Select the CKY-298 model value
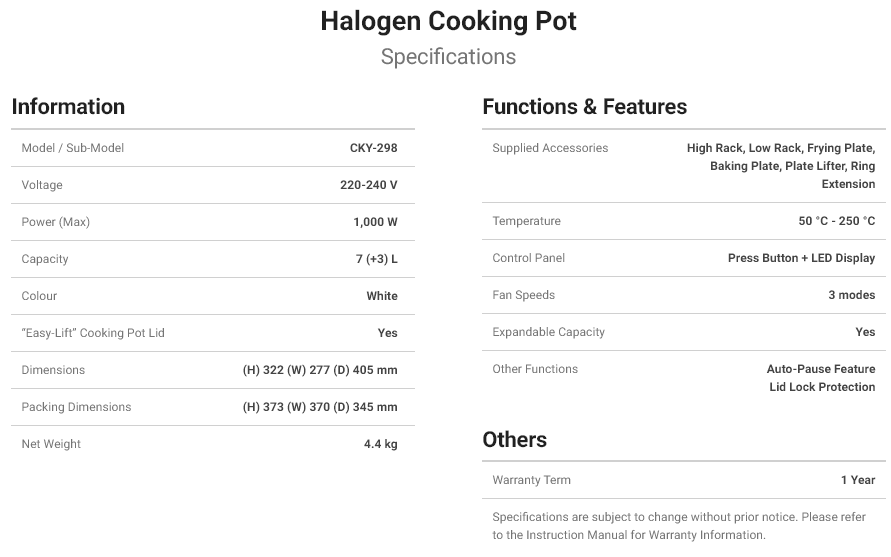The height and width of the screenshot is (557, 891). (373, 148)
